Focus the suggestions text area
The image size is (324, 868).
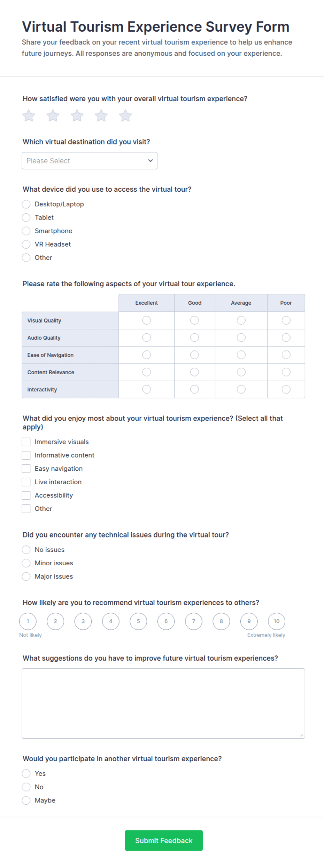pyautogui.click(x=163, y=703)
